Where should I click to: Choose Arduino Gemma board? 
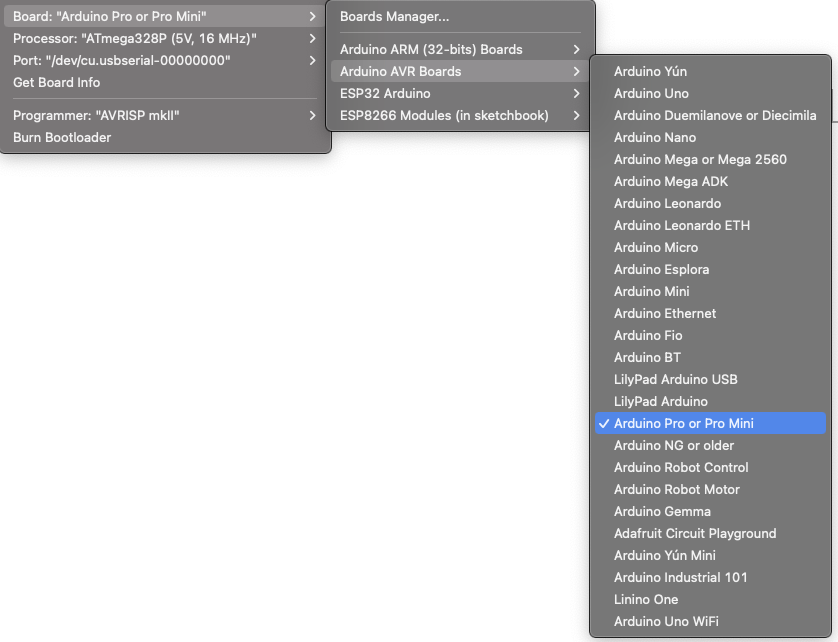pos(710,512)
